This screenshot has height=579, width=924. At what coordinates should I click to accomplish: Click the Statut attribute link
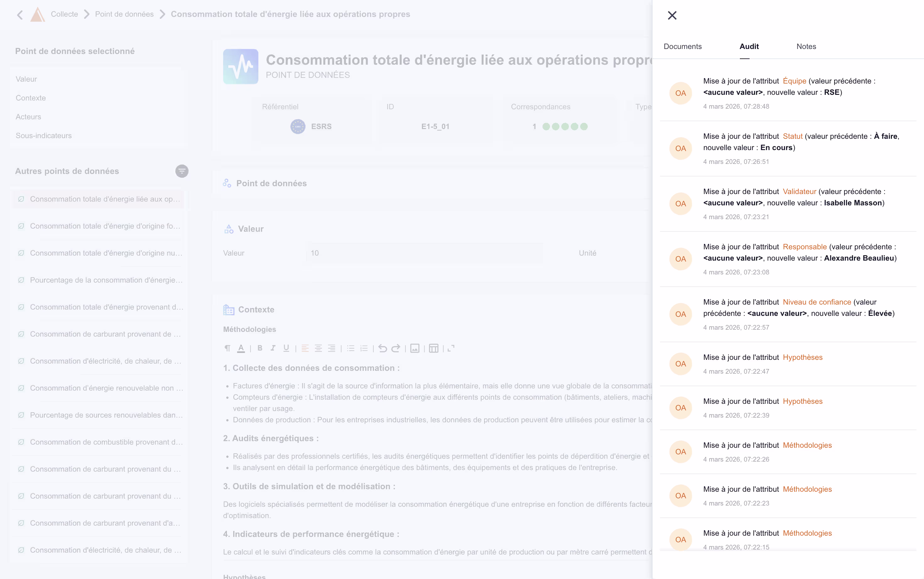pos(792,136)
